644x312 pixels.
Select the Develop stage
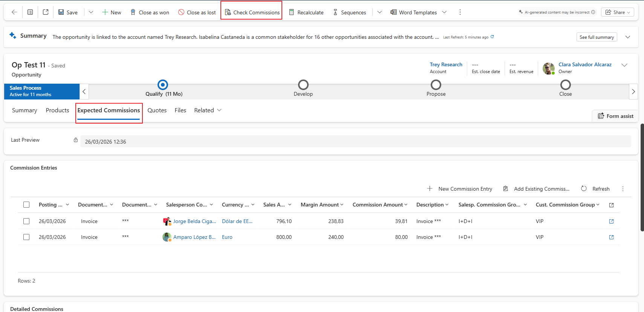pos(303,85)
